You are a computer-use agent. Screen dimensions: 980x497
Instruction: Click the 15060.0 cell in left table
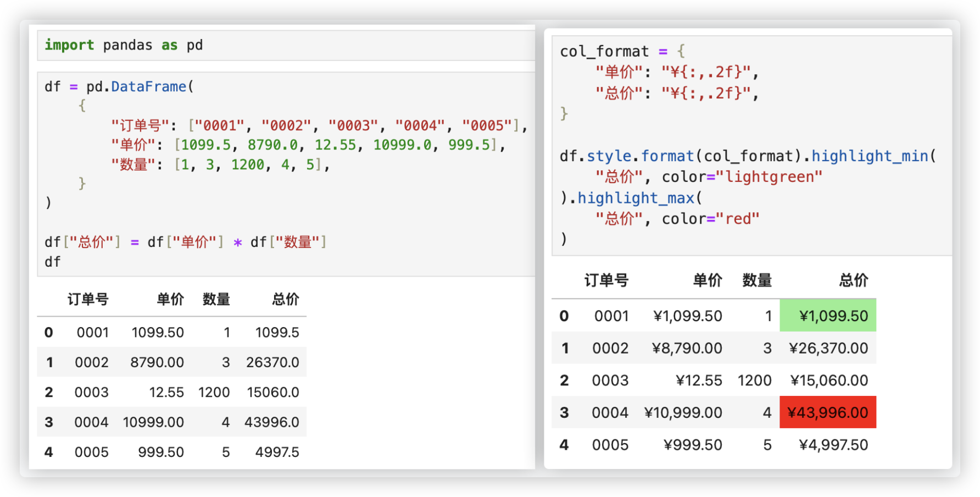click(273, 392)
